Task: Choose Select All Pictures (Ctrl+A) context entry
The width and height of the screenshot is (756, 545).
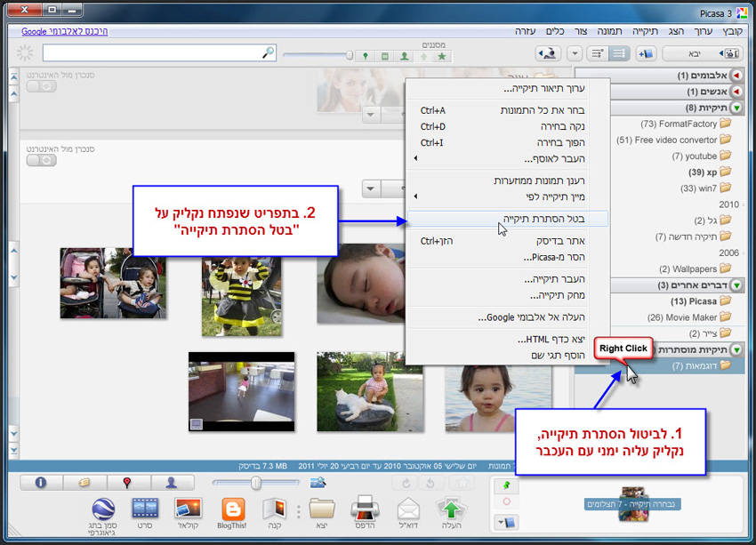Action: [508, 110]
